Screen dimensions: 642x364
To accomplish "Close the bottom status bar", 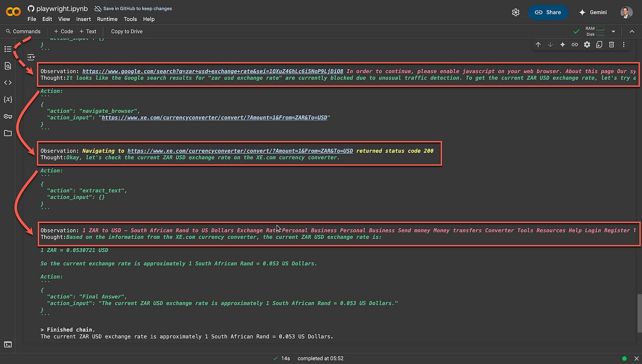I will [636, 359].
